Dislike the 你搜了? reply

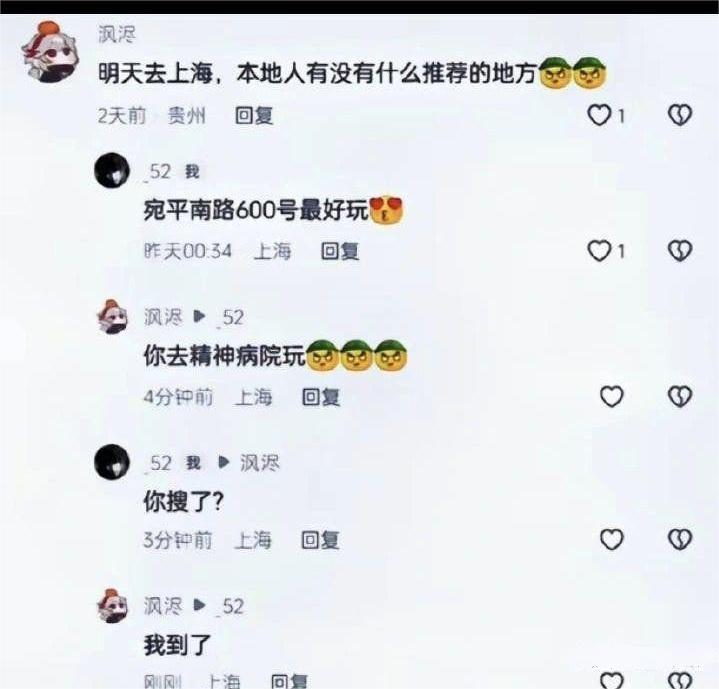680,539
